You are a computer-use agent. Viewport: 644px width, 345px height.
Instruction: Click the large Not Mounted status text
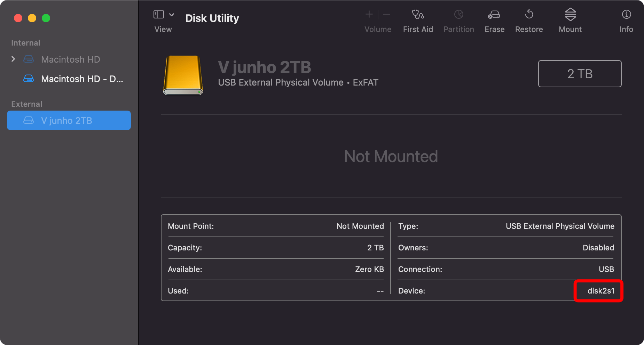click(391, 157)
